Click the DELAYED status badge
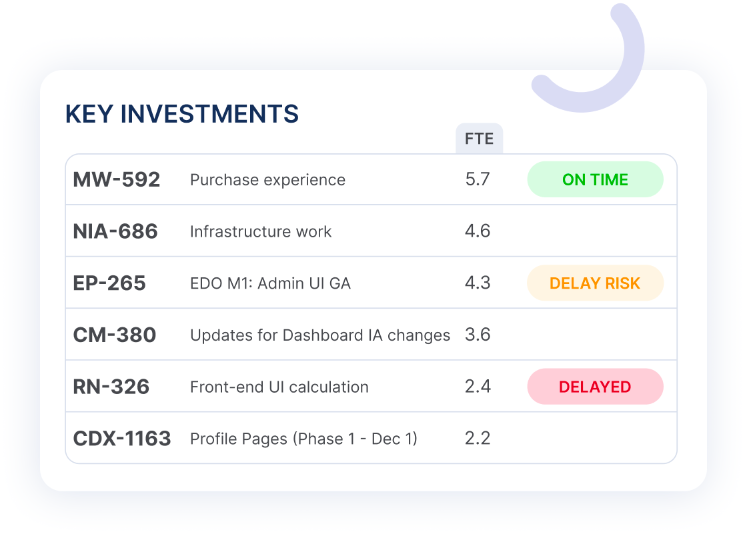 [595, 387]
